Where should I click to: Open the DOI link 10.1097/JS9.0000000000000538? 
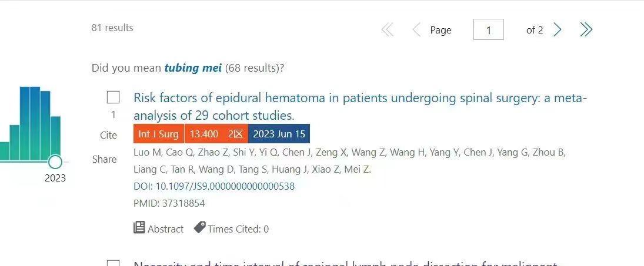point(214,186)
